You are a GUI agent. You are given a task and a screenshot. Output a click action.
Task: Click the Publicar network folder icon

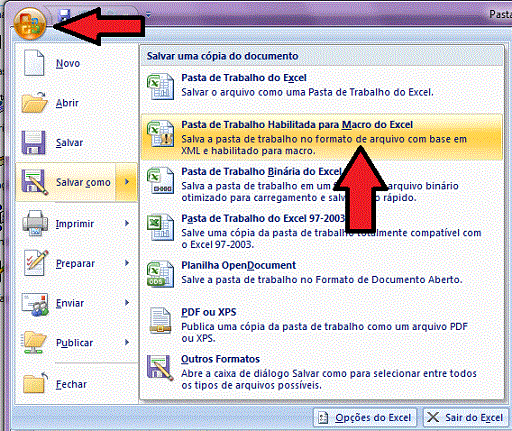click(34, 342)
